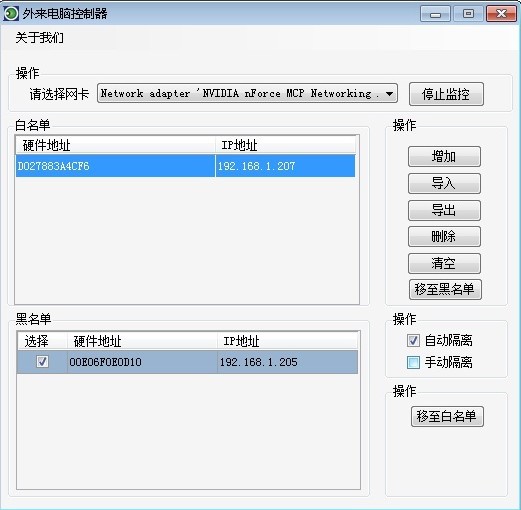Click the whitelist IP地址 column header
The image size is (521, 510).
coord(285,145)
